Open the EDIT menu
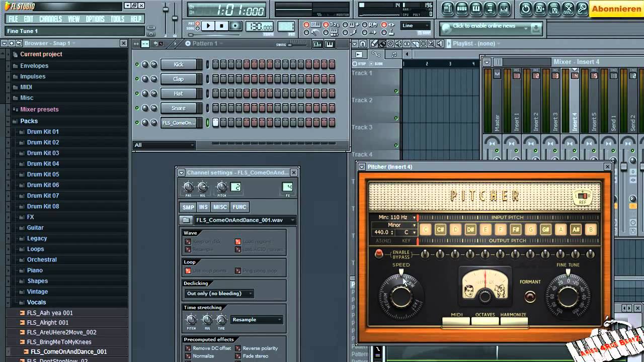The width and height of the screenshot is (644, 362). click(x=29, y=19)
